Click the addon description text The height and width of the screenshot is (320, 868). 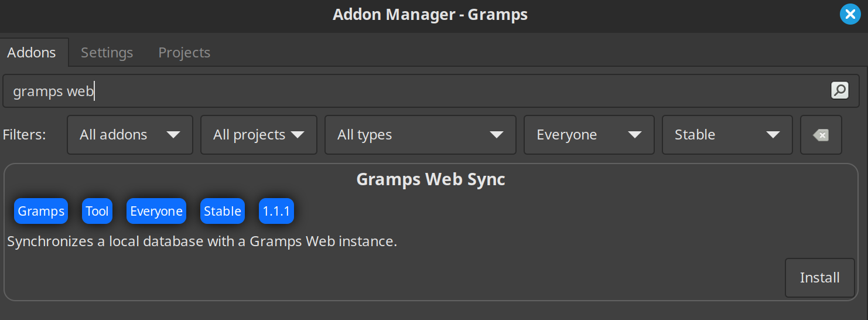pyautogui.click(x=202, y=241)
